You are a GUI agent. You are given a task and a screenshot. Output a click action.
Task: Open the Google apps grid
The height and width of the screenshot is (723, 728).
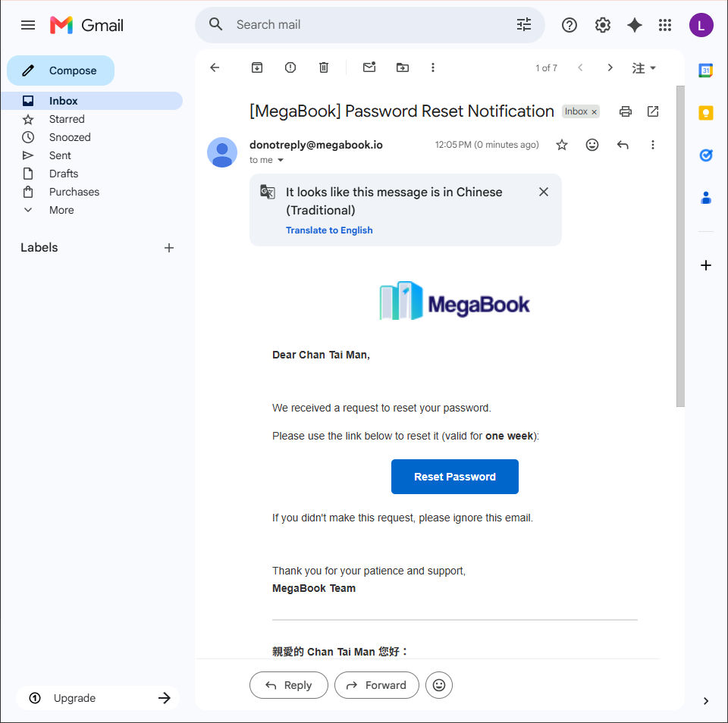click(665, 25)
